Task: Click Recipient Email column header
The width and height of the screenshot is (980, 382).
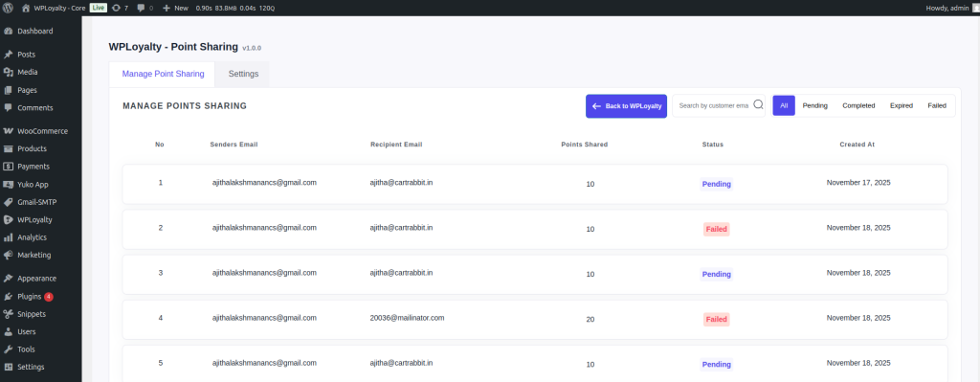Action: point(396,145)
